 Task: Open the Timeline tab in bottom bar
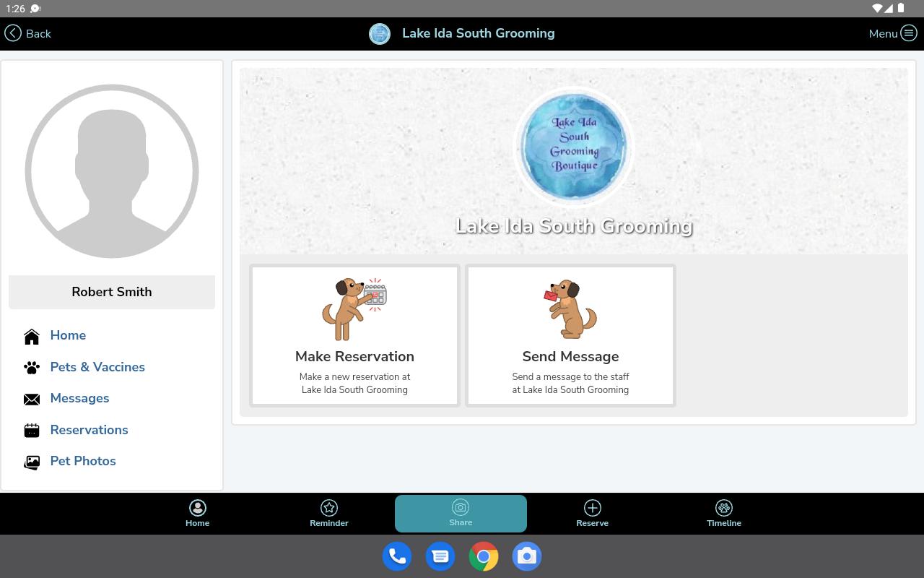coord(724,514)
